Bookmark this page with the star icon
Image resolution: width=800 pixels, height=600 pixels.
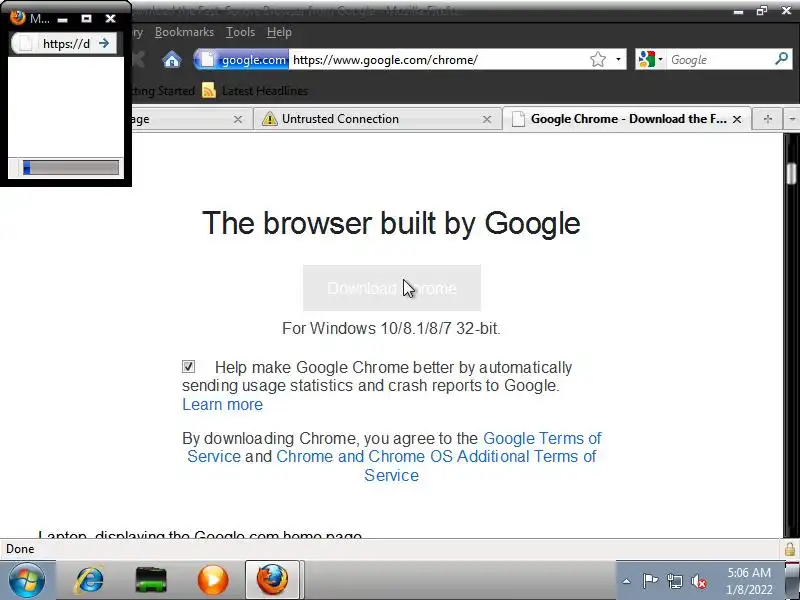tap(597, 60)
